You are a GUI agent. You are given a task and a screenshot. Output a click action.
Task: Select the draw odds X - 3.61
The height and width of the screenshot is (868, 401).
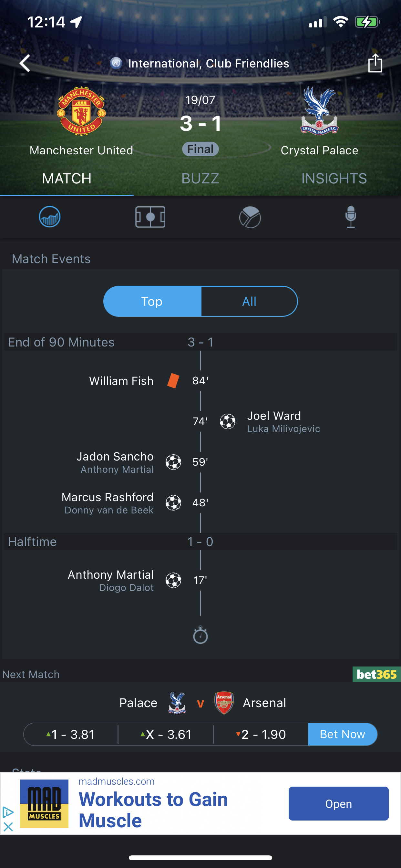click(x=166, y=734)
